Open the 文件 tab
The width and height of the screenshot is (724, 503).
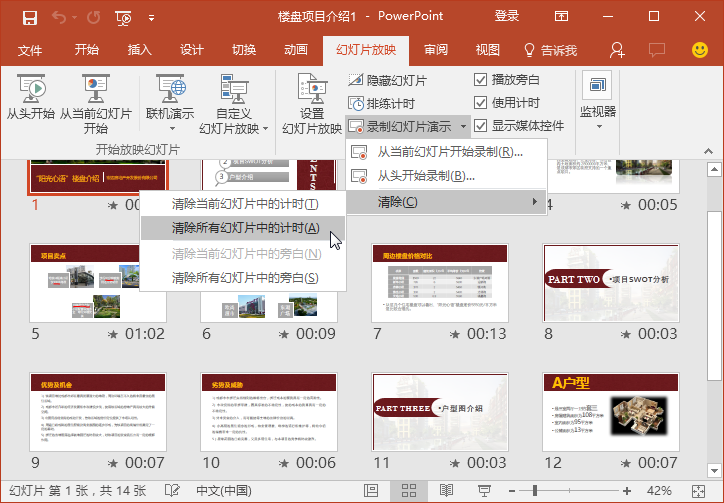30,50
